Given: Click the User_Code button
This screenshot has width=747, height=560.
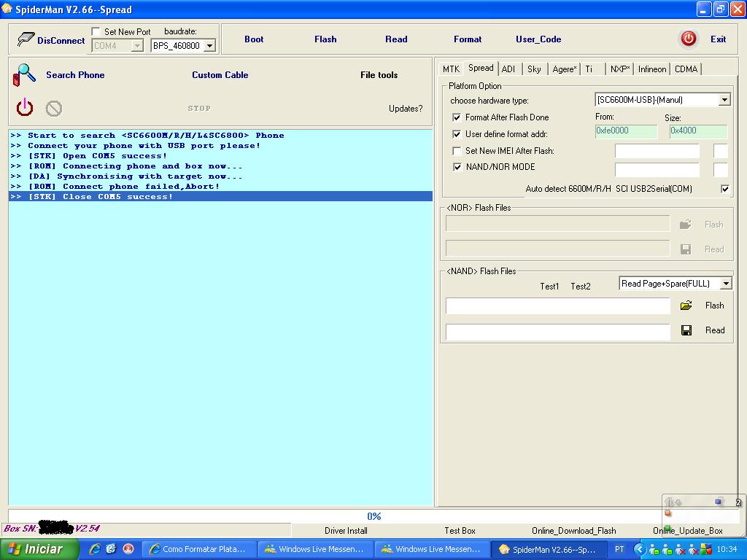Looking at the screenshot, I should click(x=538, y=39).
